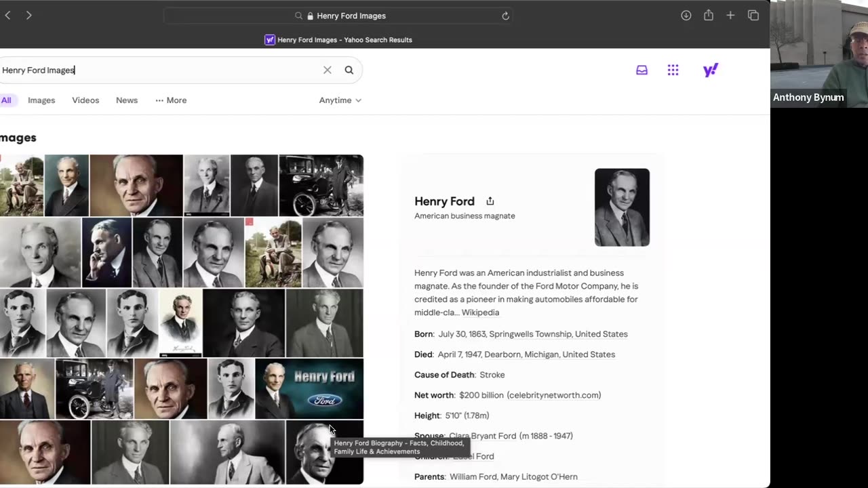This screenshot has width=868, height=488.
Task: Select the All results tab
Action: click(6, 100)
